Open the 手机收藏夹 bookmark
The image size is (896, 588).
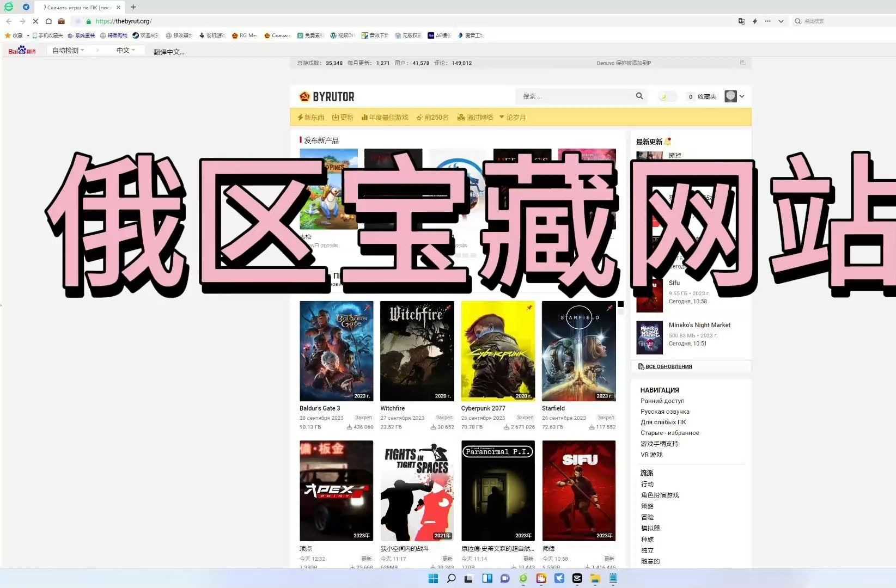(x=48, y=35)
